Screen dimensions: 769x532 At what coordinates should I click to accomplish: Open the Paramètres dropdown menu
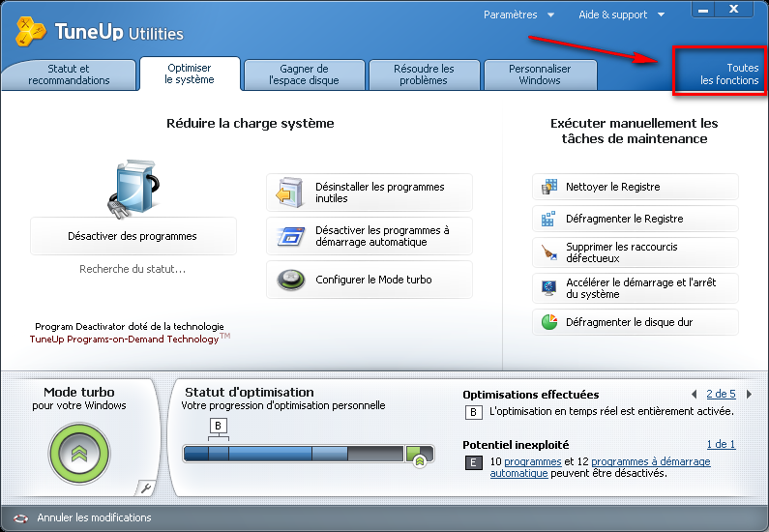[x=518, y=15]
